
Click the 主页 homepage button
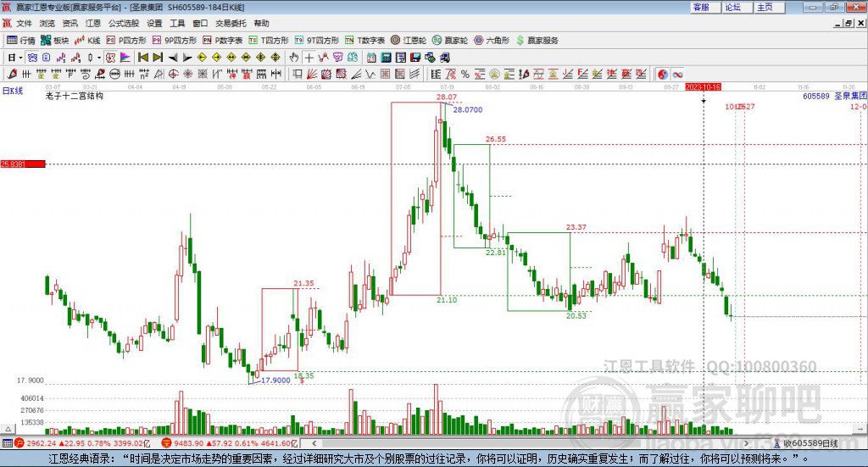pos(769,7)
